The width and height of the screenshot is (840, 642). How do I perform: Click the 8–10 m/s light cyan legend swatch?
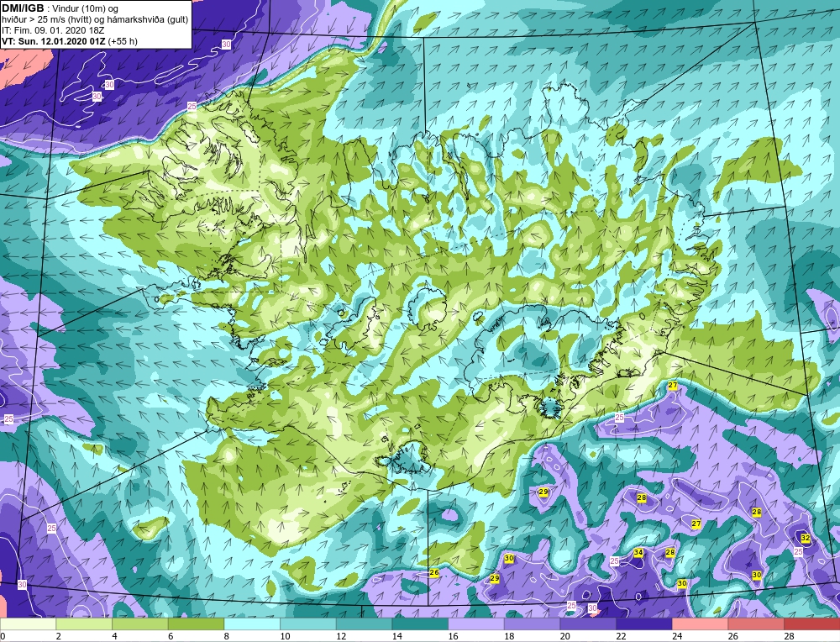[252, 624]
